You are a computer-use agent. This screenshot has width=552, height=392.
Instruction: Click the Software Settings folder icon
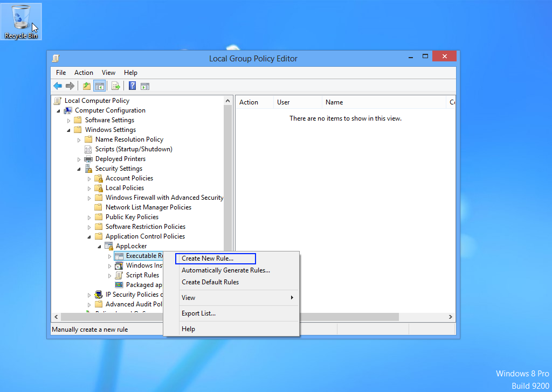click(78, 120)
